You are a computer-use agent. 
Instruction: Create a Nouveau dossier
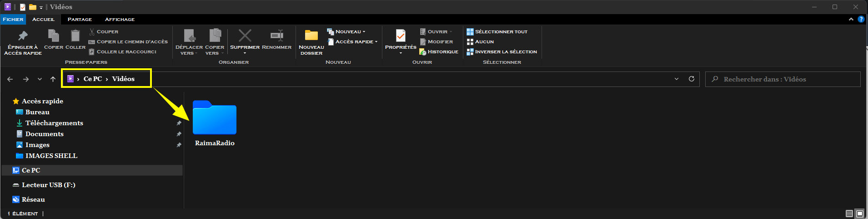tap(311, 42)
